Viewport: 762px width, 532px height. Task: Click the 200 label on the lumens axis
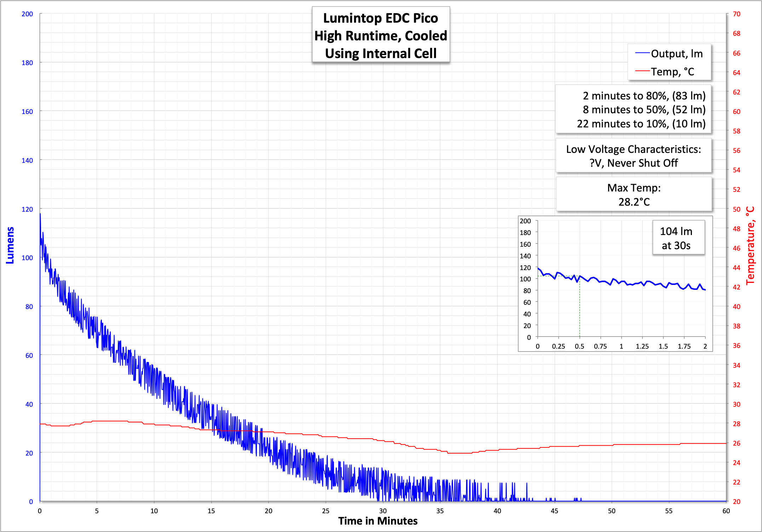27,14
